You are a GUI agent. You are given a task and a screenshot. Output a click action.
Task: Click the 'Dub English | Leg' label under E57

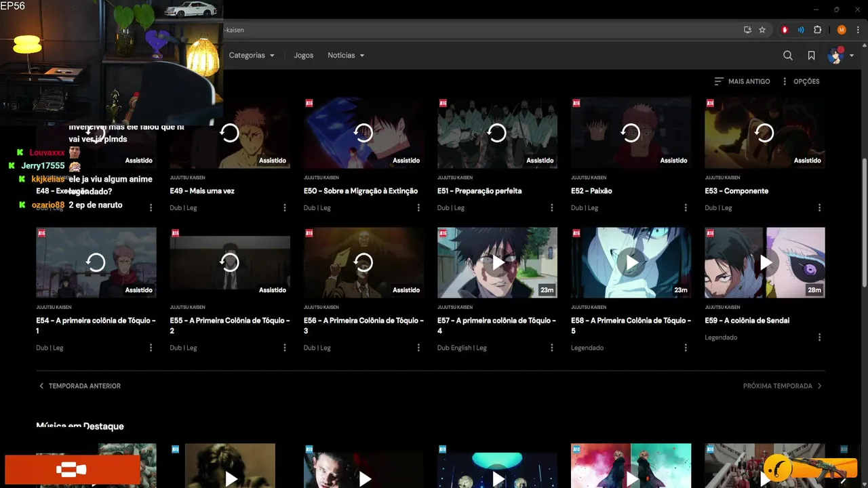coord(462,348)
